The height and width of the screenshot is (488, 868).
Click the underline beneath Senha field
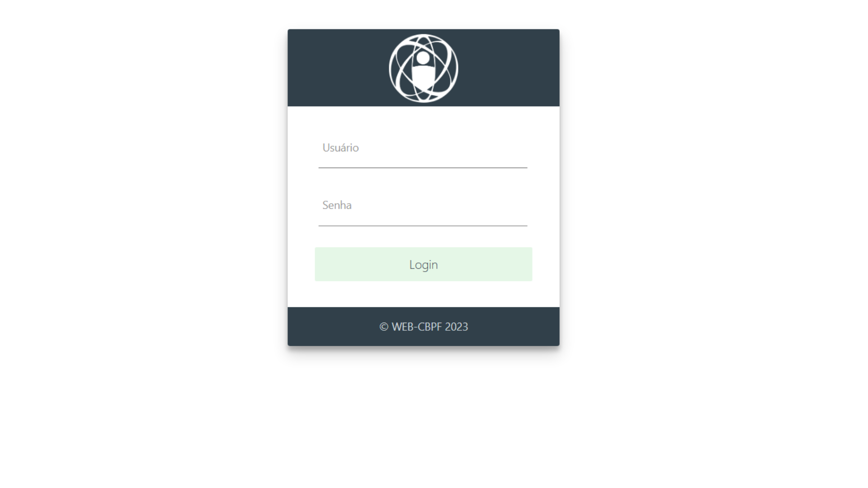(x=423, y=225)
